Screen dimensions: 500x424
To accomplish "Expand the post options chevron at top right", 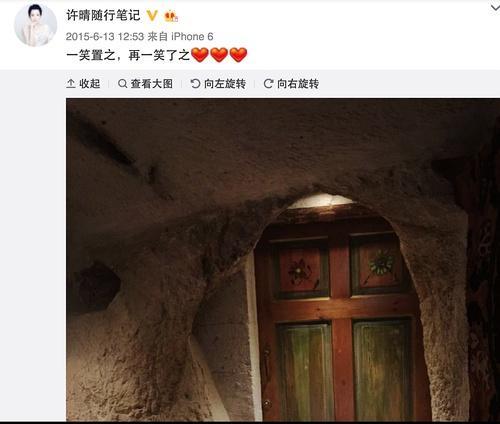I will (x=495, y=7).
